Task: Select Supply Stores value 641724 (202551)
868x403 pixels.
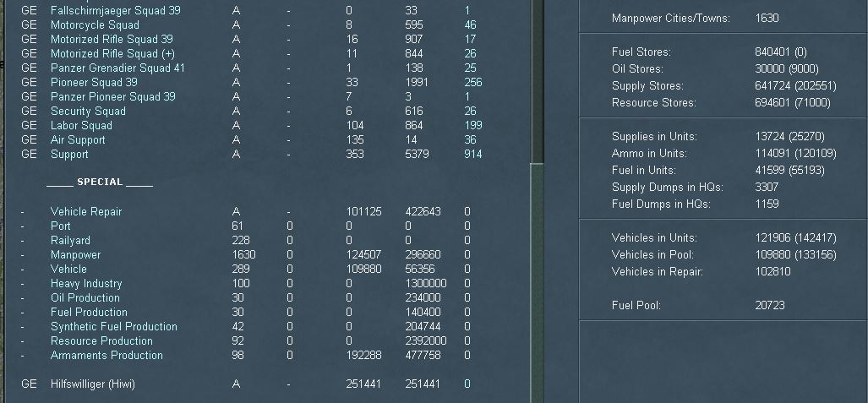Action: 795,86
